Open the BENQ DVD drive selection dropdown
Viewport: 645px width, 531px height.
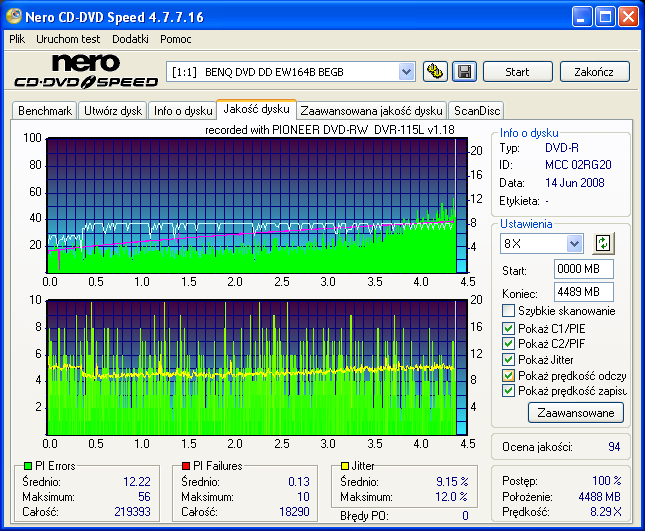[x=406, y=72]
